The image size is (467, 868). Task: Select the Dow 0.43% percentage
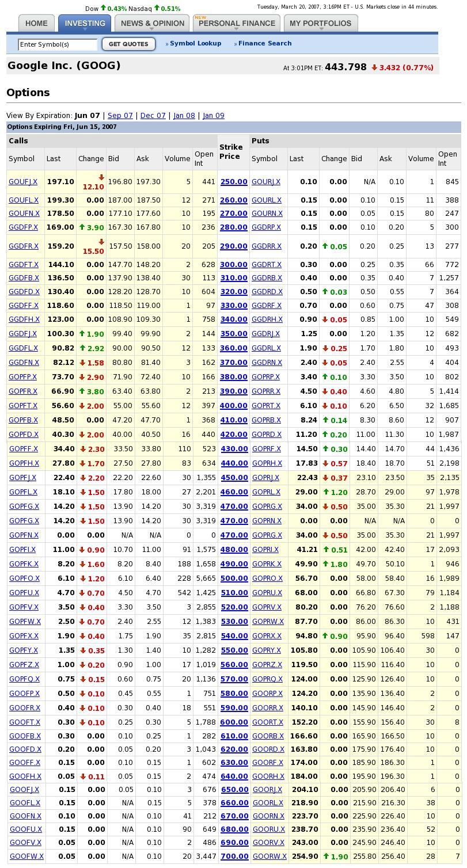[117, 9]
